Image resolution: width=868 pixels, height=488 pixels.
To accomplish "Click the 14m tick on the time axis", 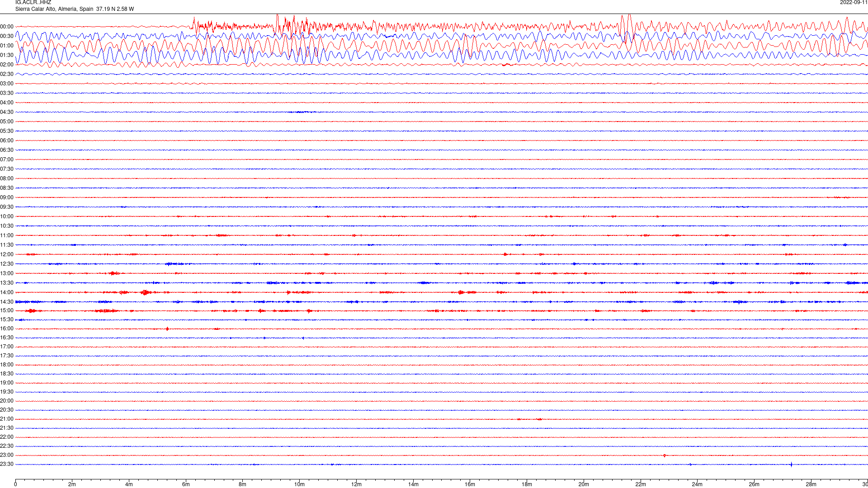I will pyautogui.click(x=413, y=484).
